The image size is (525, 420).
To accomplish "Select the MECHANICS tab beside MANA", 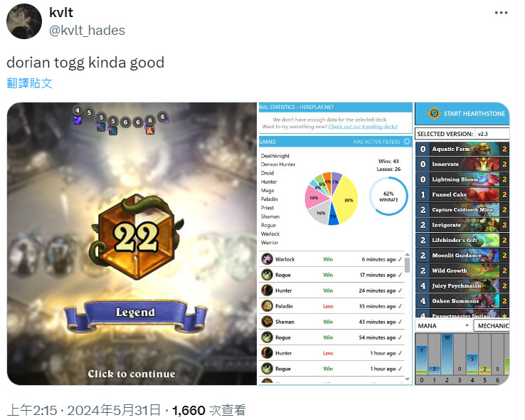I will point(492,325).
